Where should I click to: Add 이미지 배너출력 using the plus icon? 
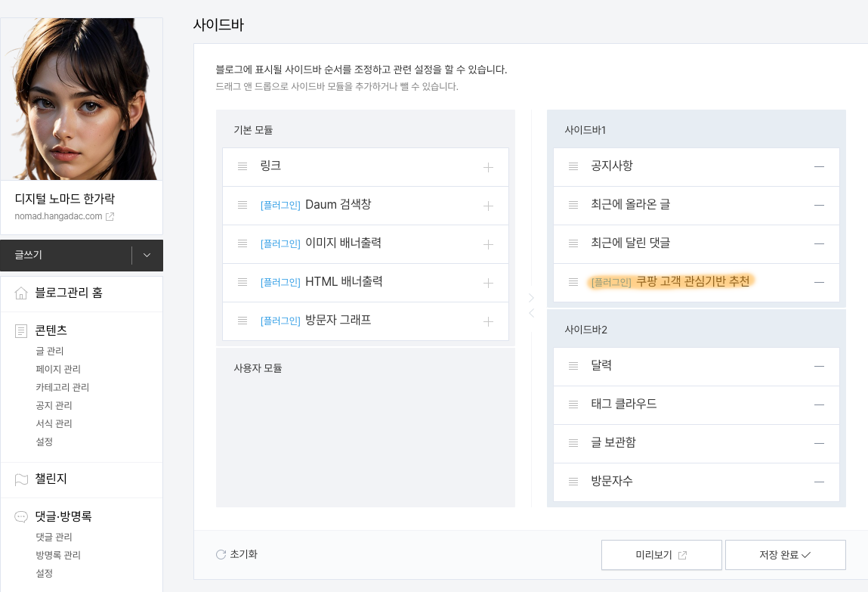(x=488, y=243)
